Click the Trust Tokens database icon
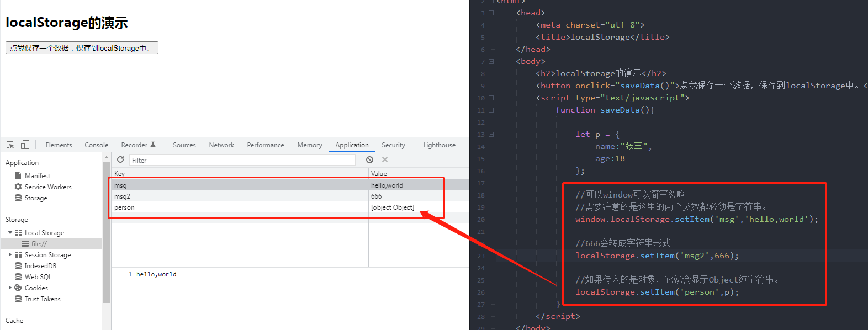Image resolution: width=868 pixels, height=330 pixels. tap(18, 299)
